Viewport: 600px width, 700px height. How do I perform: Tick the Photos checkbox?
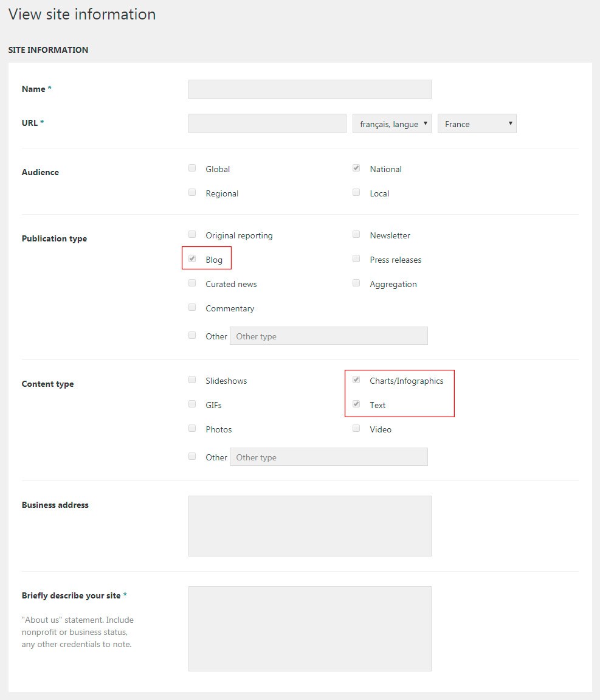pyautogui.click(x=192, y=429)
